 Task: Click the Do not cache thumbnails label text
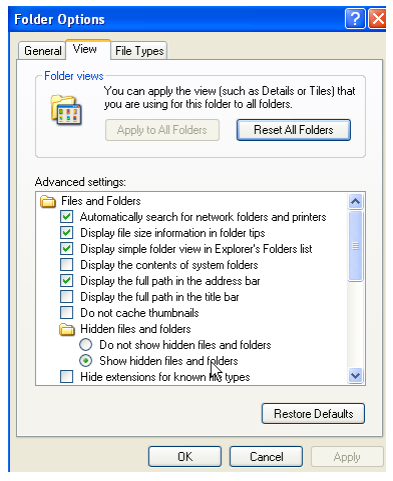click(x=139, y=313)
